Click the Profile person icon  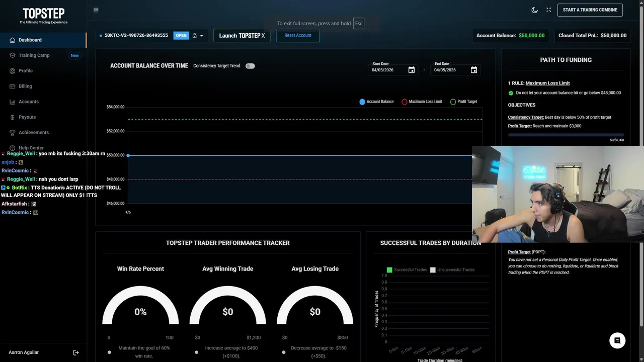[x=13, y=71]
